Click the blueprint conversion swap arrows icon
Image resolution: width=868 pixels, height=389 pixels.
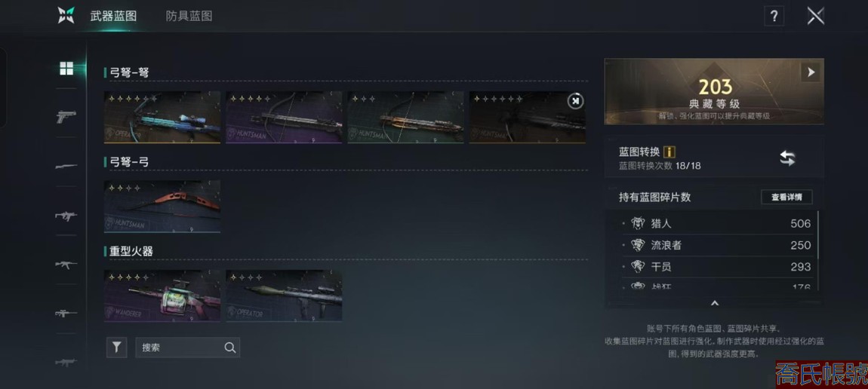tap(787, 158)
